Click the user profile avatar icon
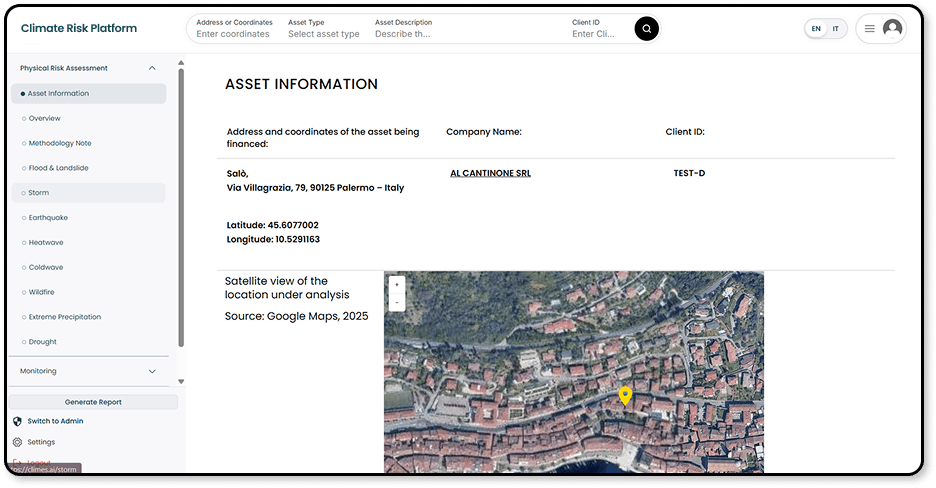936x488 pixels. pos(892,28)
